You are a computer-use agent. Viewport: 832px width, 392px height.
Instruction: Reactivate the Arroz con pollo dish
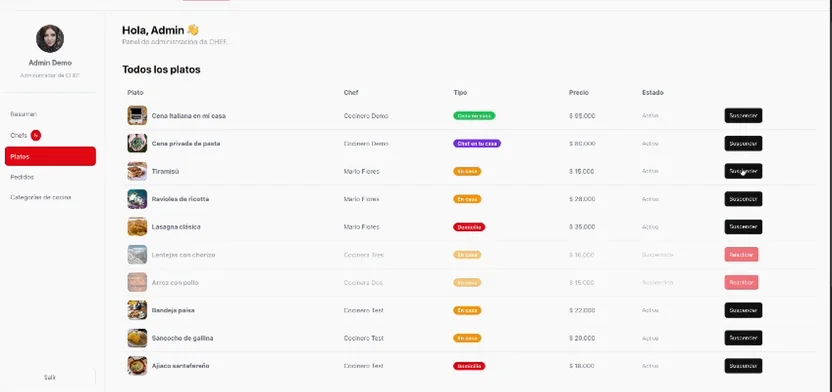pyautogui.click(x=741, y=282)
